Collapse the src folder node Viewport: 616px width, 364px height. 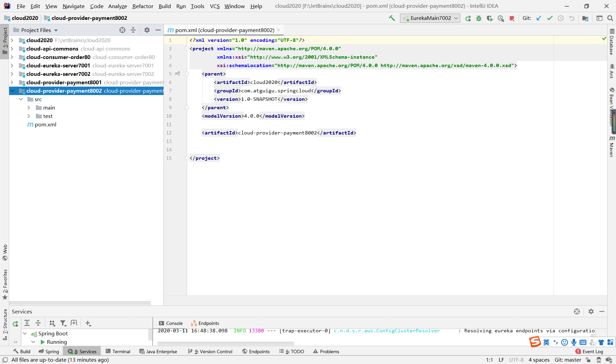(21, 99)
